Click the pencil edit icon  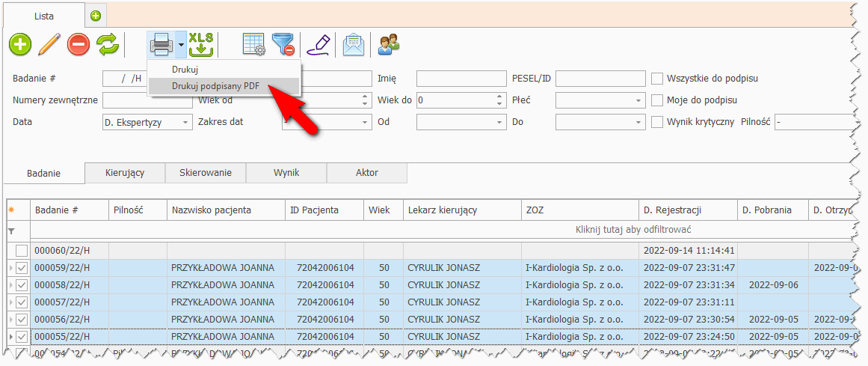point(49,45)
